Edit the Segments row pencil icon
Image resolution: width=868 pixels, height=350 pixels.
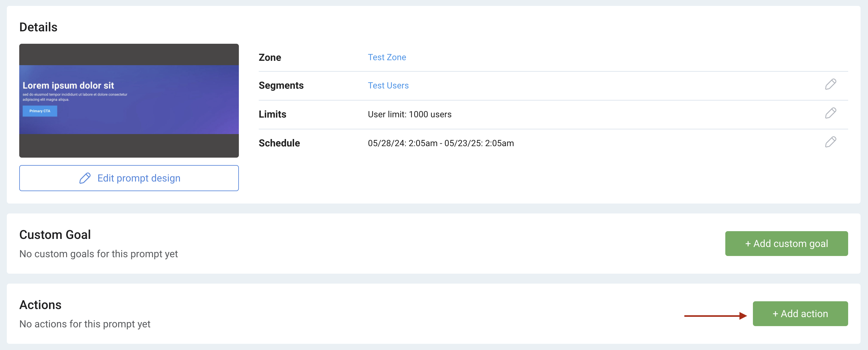click(830, 84)
